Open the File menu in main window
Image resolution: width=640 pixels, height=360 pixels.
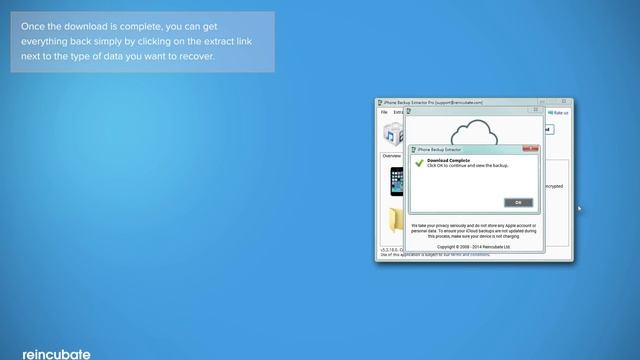coord(384,112)
